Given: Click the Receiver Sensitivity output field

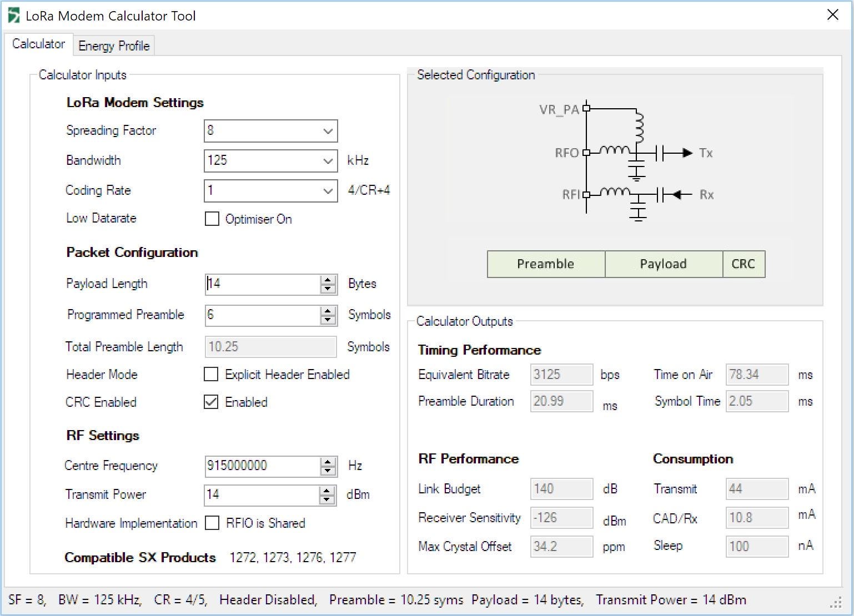Looking at the screenshot, I should pos(561,518).
